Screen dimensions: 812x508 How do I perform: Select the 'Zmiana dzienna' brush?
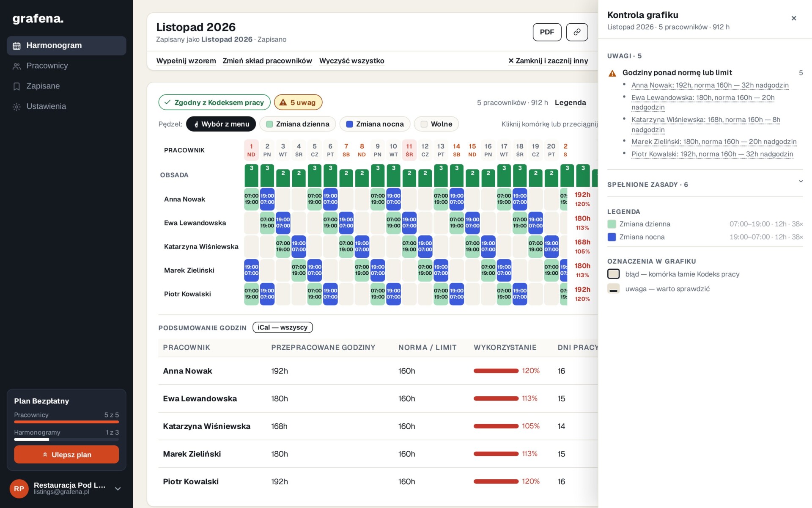[x=298, y=124]
